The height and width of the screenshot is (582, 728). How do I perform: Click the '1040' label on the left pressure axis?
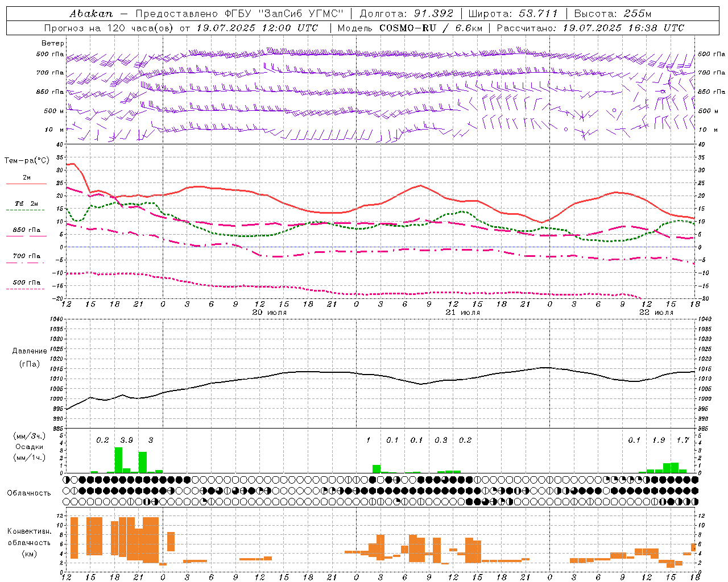(x=55, y=319)
